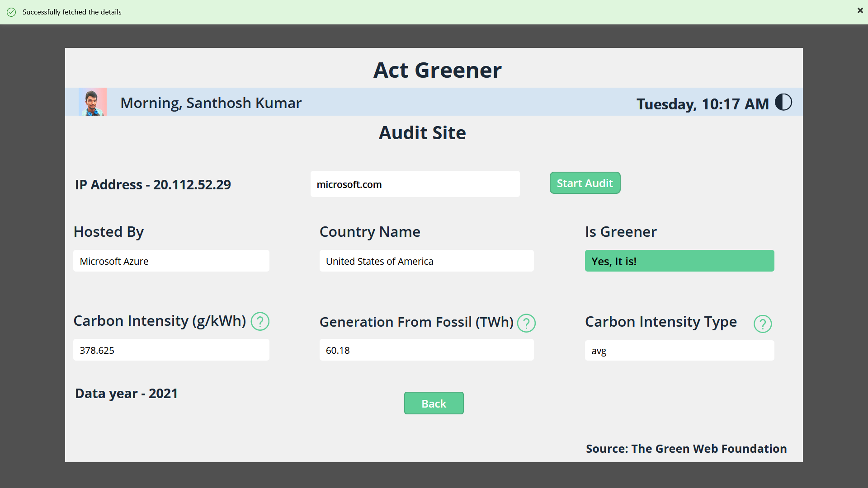Focus the 378.625 carbon intensity field

point(171,350)
